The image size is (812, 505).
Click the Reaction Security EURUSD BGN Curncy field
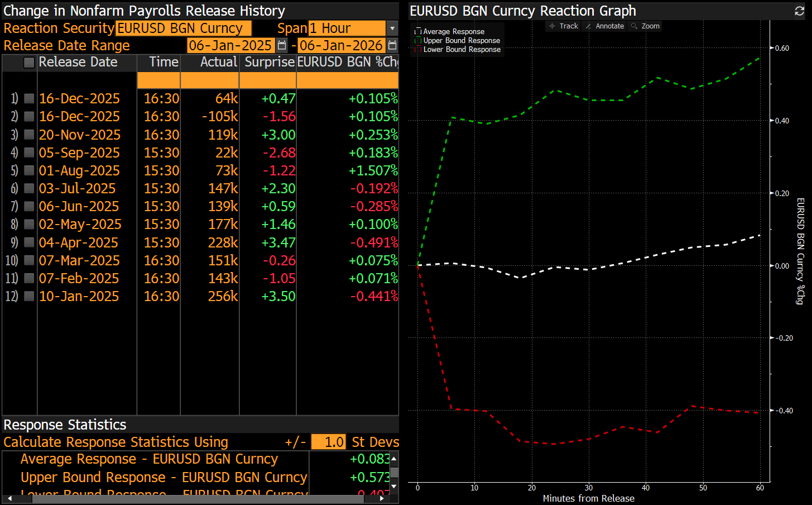pyautogui.click(x=183, y=28)
